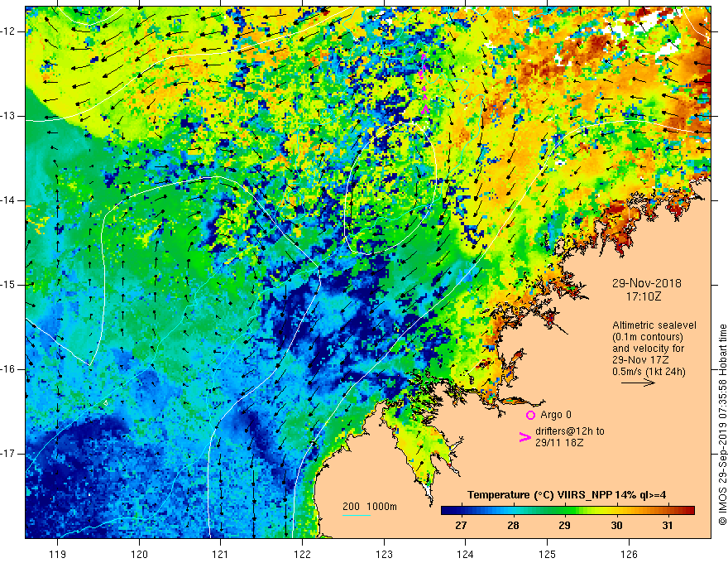Screen dimensions: 728x563
Task: Click the temperature color bar
Action: coord(568,511)
